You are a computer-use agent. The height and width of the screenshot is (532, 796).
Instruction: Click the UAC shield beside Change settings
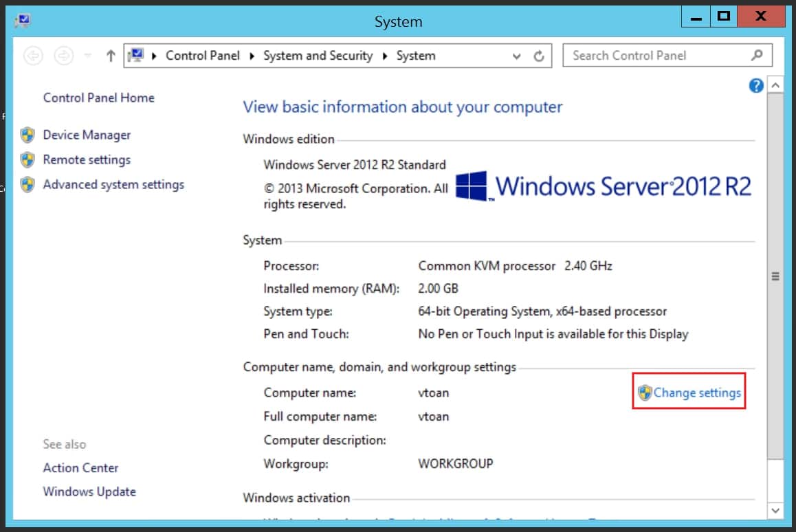click(x=647, y=392)
